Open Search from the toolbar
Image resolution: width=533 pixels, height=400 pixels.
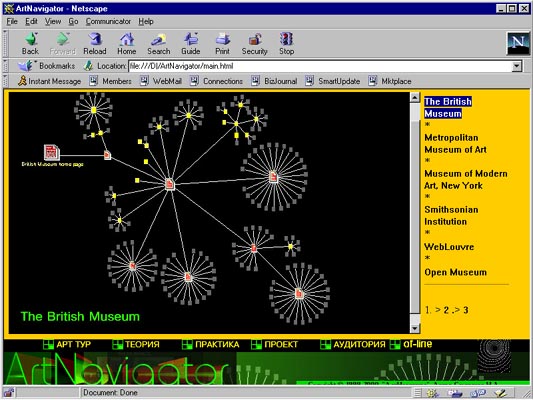point(158,44)
